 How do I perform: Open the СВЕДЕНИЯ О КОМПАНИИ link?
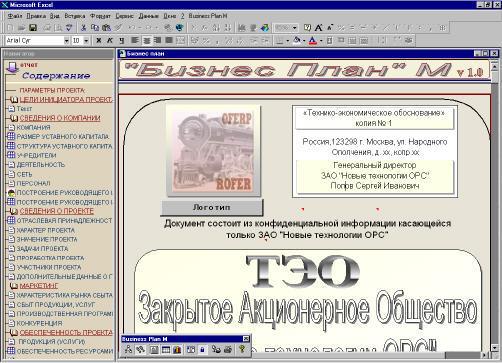[x=60, y=118]
